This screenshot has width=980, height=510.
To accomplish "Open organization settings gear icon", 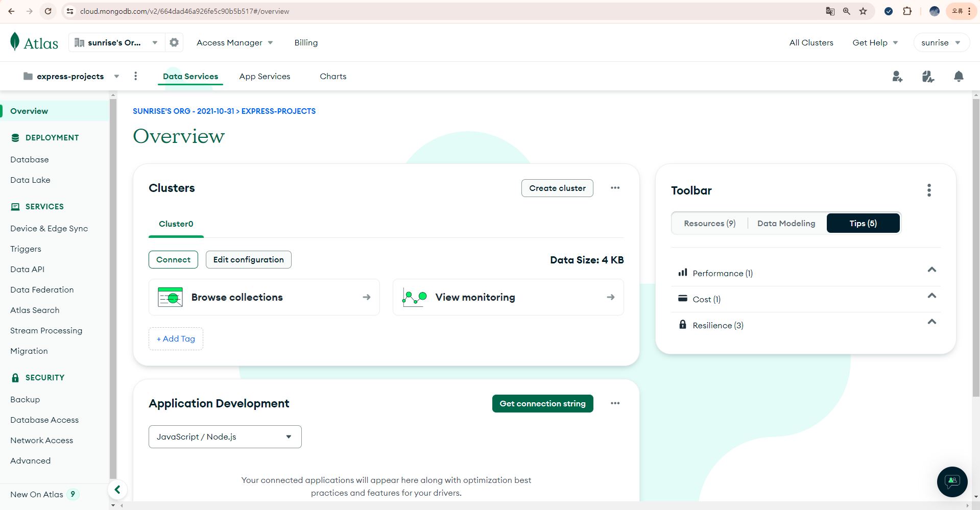I will [174, 43].
